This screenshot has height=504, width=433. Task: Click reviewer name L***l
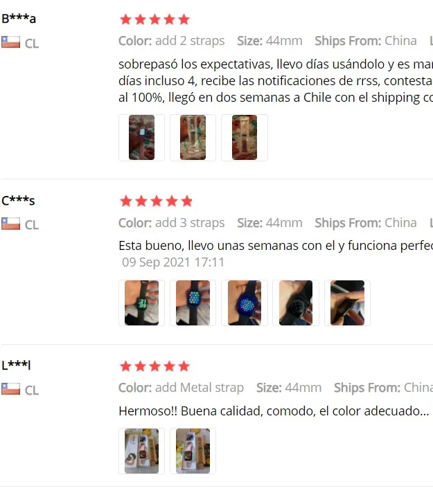(x=16, y=365)
